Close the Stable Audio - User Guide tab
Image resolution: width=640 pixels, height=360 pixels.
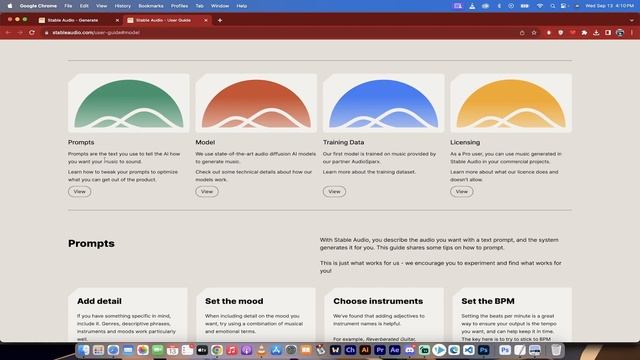206,20
